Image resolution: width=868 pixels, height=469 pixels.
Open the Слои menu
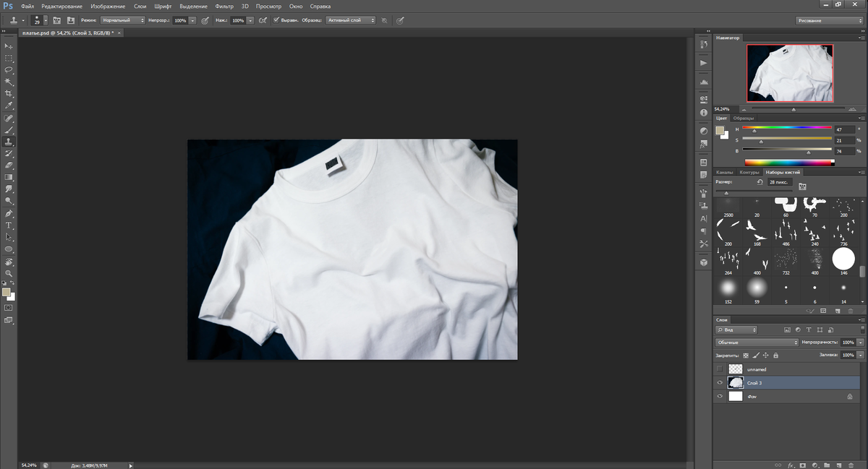point(140,6)
